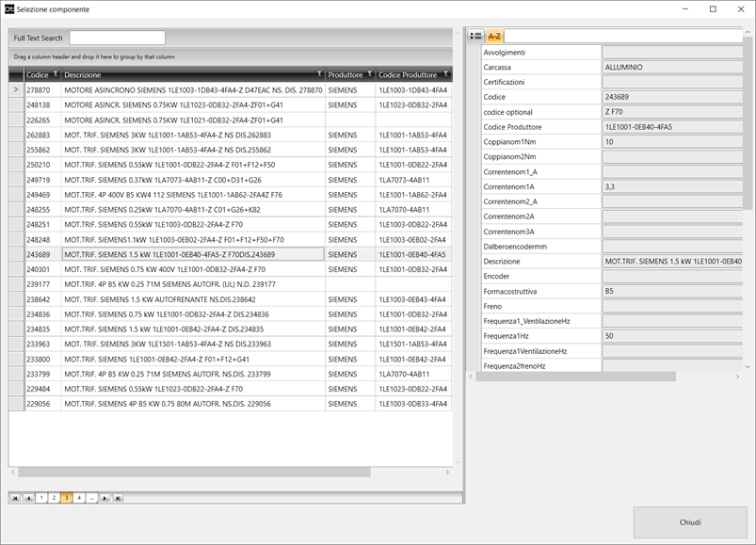Select row with code 233799
This screenshot has height=545, width=756.
[230, 374]
